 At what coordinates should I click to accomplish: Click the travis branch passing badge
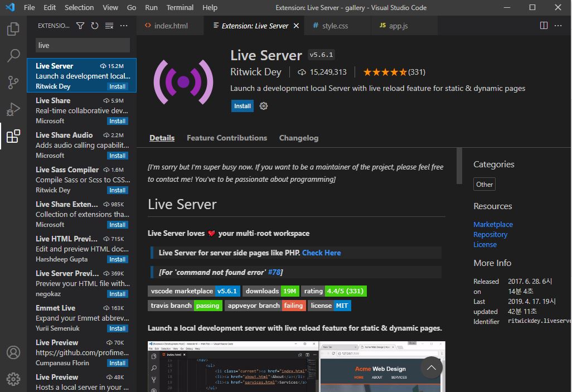coord(185,306)
